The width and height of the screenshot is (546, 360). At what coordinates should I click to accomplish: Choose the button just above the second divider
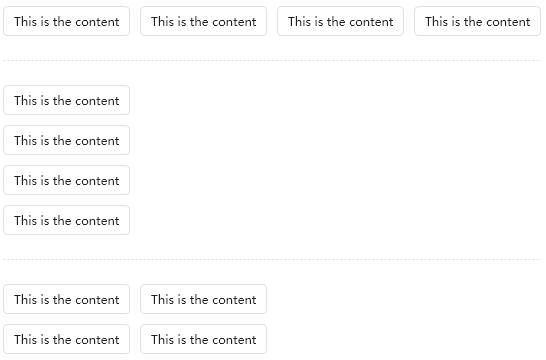(x=67, y=220)
